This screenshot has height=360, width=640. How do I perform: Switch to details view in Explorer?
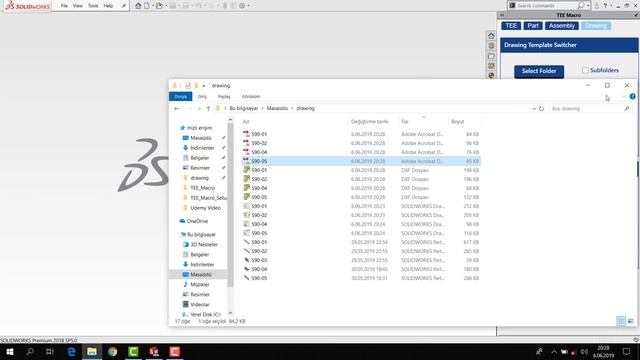click(621, 321)
